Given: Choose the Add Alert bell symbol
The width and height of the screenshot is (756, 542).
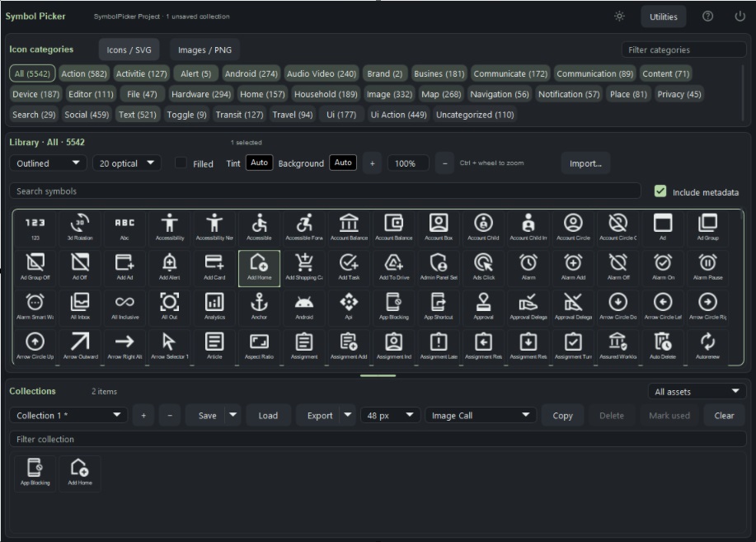Looking at the screenshot, I should [170, 267].
